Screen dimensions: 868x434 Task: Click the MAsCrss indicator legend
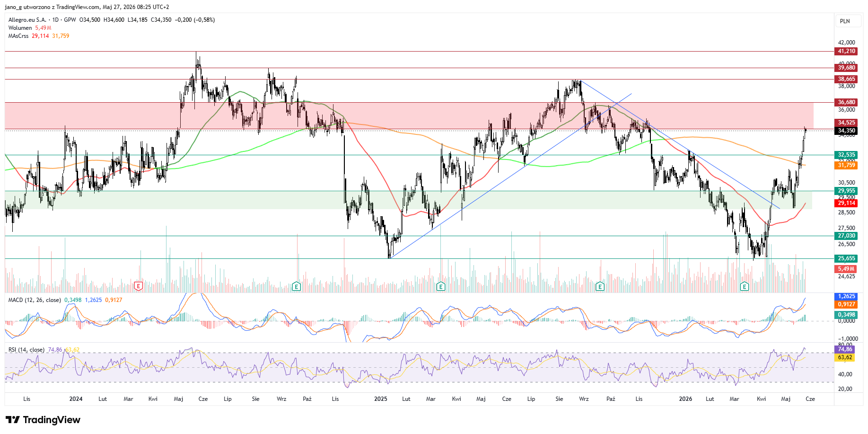[x=18, y=36]
